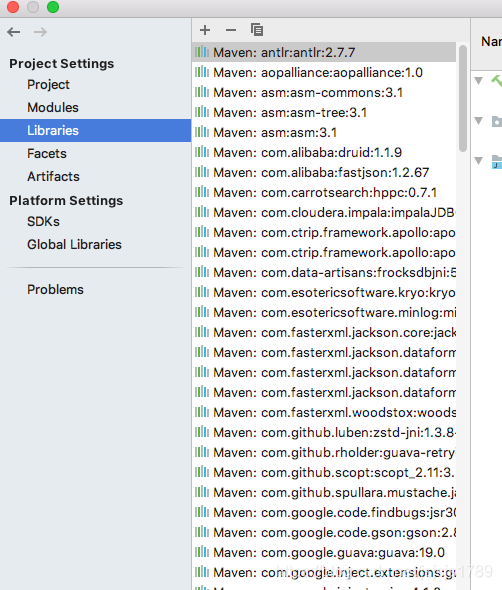This screenshot has height=590, width=502.
Task: Click library icon beside asm:asm-commons:3.1
Action: coord(202,92)
